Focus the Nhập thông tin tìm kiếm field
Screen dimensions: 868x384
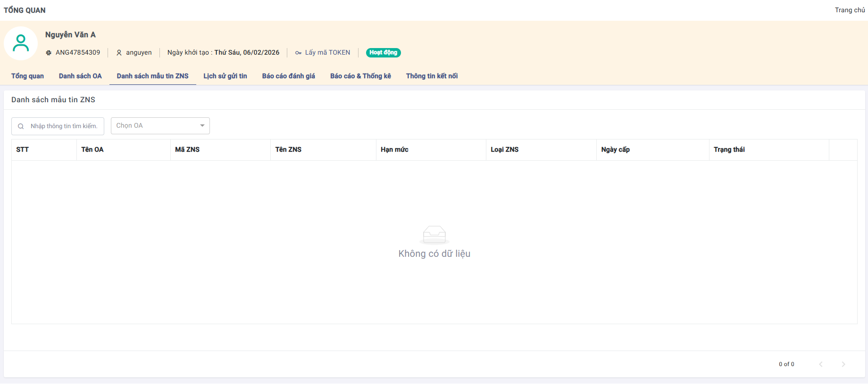point(64,126)
